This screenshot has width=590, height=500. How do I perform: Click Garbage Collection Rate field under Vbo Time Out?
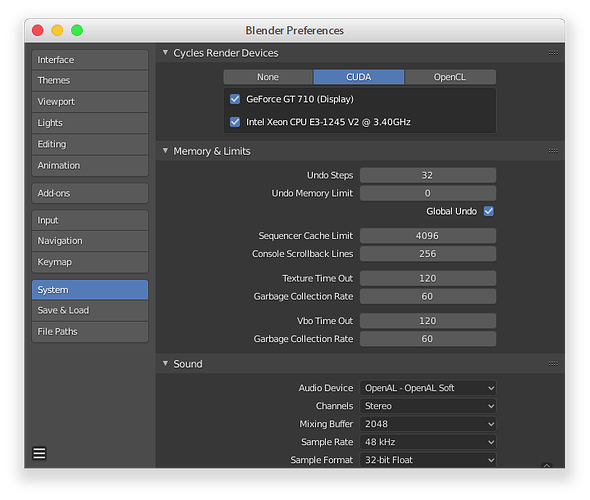click(428, 339)
